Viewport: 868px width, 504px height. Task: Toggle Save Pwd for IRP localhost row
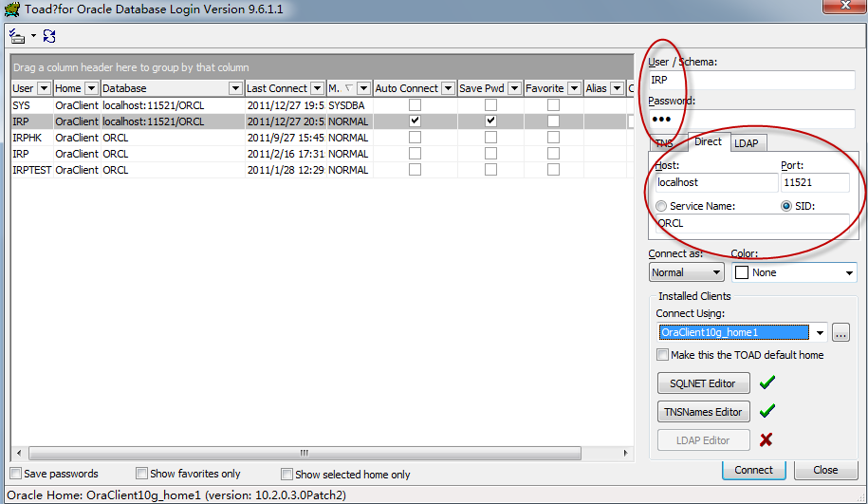pyautogui.click(x=490, y=121)
